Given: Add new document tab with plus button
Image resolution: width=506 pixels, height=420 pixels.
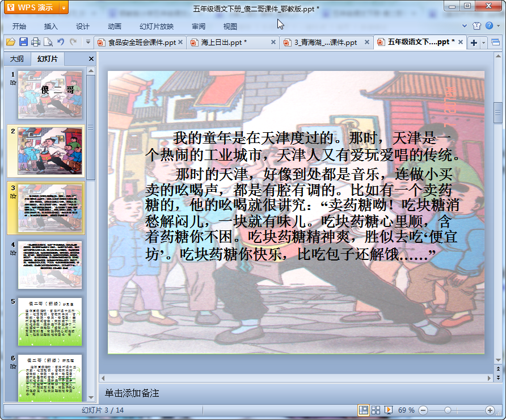Looking at the screenshot, I should click(474, 43).
